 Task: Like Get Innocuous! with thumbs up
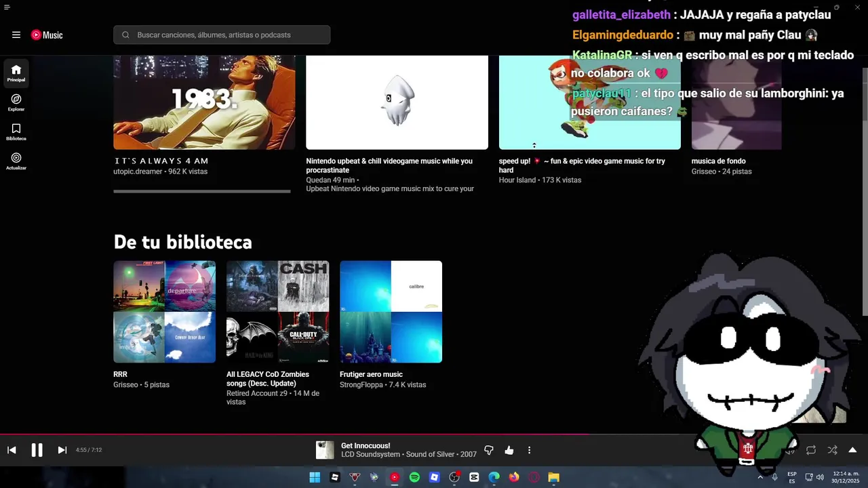pos(509,450)
